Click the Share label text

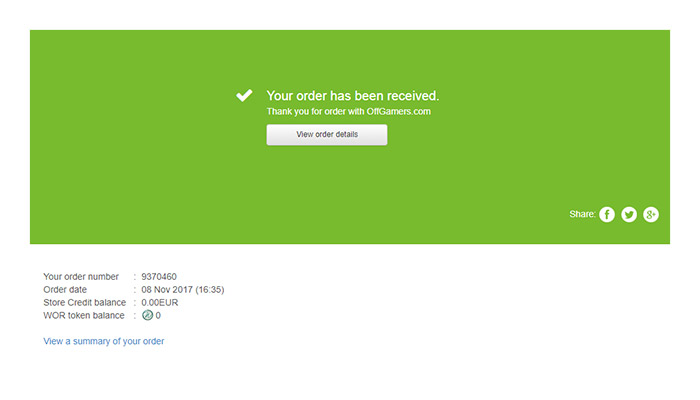point(581,214)
